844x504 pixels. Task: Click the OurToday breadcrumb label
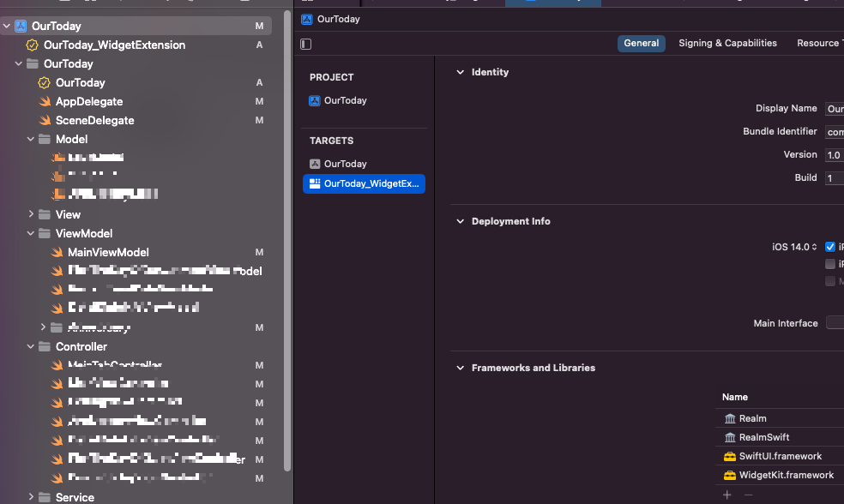(339, 20)
